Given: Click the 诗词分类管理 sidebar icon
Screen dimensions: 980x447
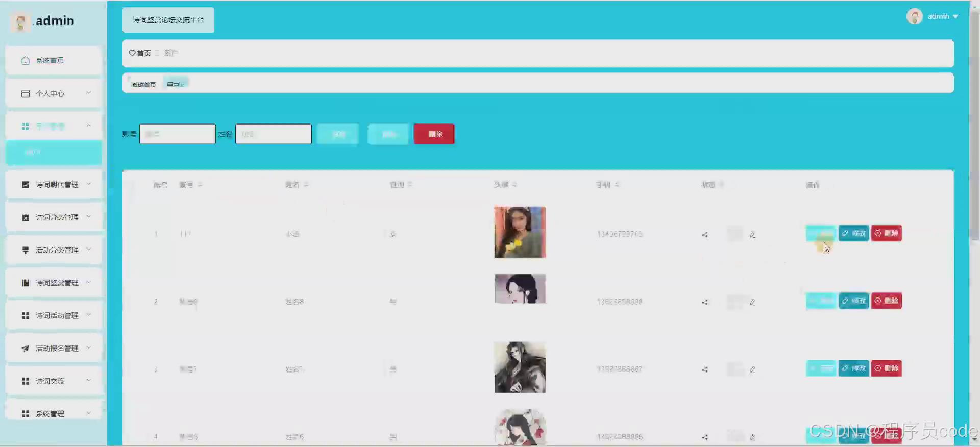Looking at the screenshot, I should coord(26,217).
